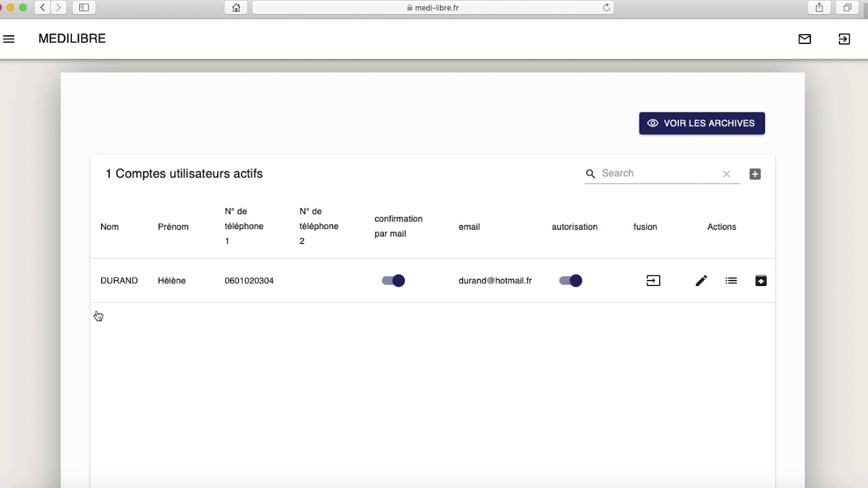Image resolution: width=868 pixels, height=488 pixels.
Task: Archive DURAND account with archive icon
Action: [761, 281]
